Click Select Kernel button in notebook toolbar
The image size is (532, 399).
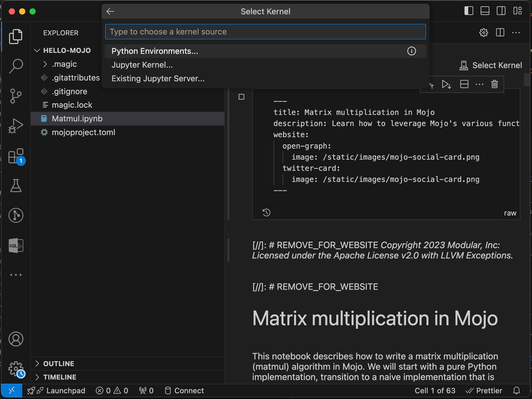click(491, 65)
